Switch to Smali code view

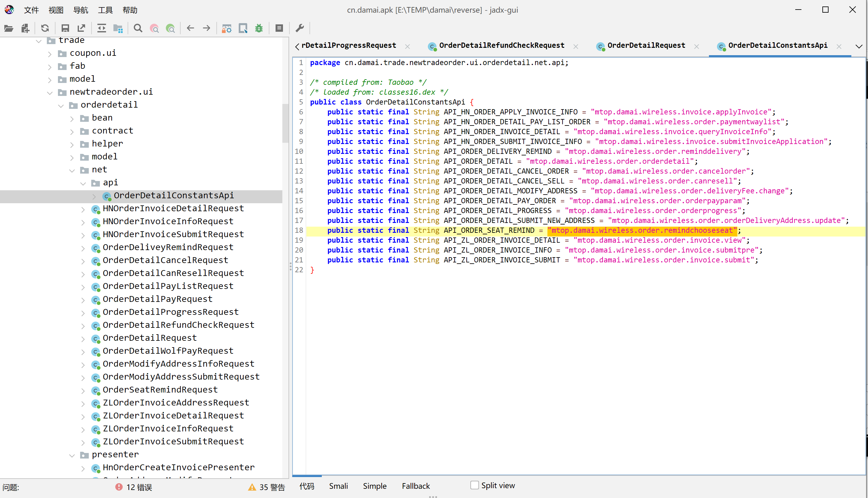click(x=338, y=486)
